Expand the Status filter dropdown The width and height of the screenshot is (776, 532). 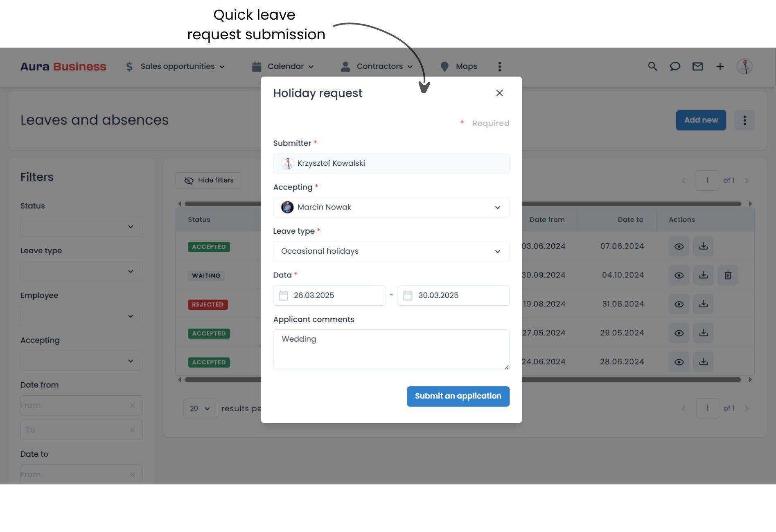pos(81,226)
